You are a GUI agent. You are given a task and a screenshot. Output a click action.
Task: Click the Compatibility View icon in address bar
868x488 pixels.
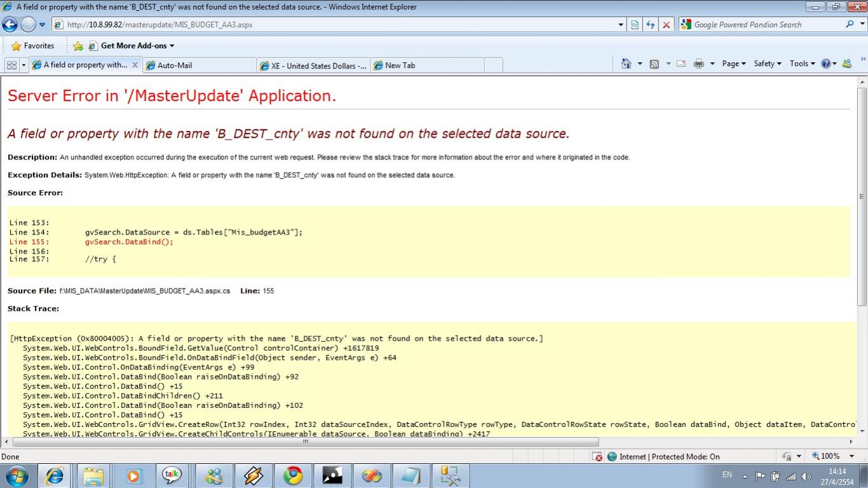pyautogui.click(x=635, y=25)
